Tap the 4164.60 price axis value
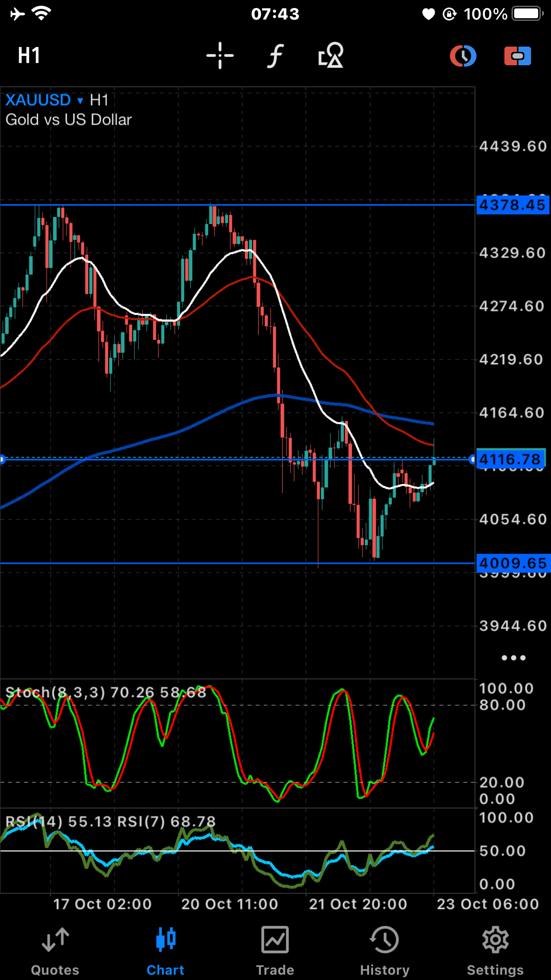 pyautogui.click(x=512, y=413)
